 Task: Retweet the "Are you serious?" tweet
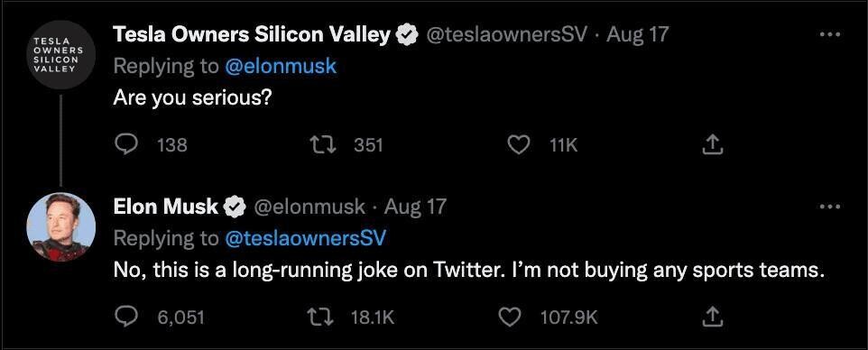click(321, 145)
